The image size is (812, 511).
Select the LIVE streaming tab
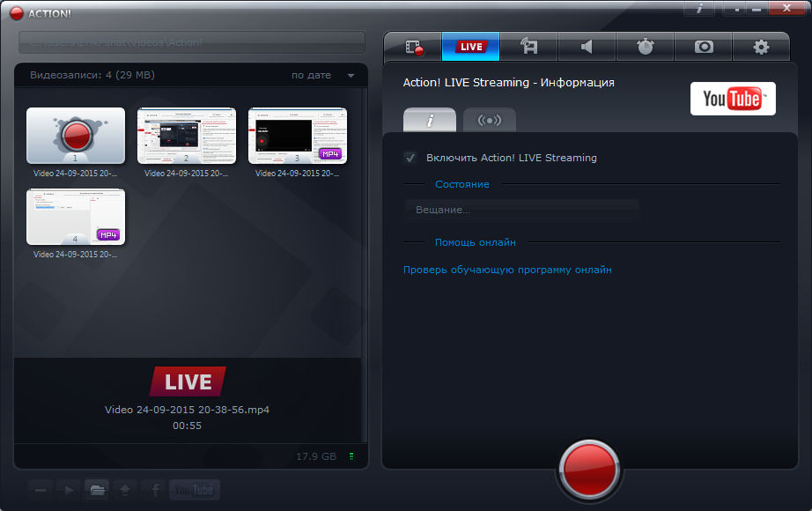pyautogui.click(x=471, y=47)
